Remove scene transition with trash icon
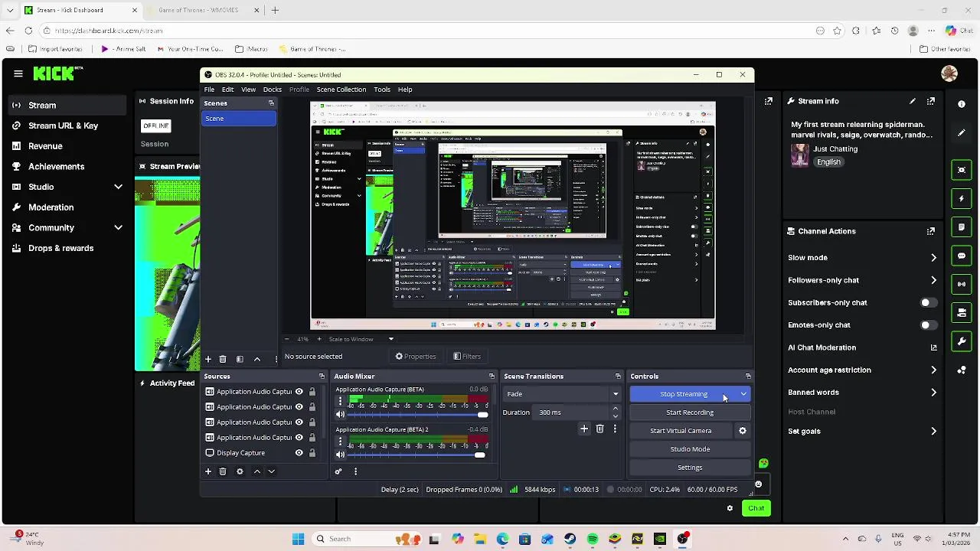The height and width of the screenshot is (551, 980). point(600,429)
